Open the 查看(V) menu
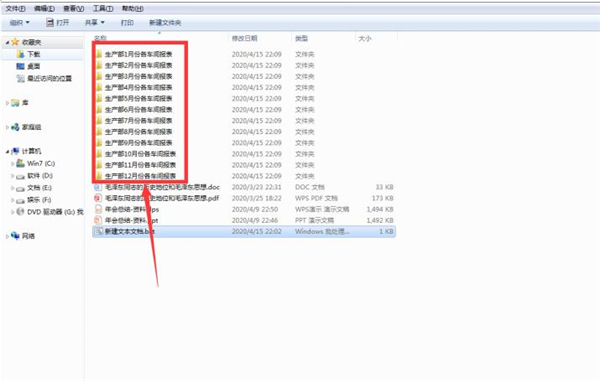Screen dimensions: 600x381 tap(73, 8)
